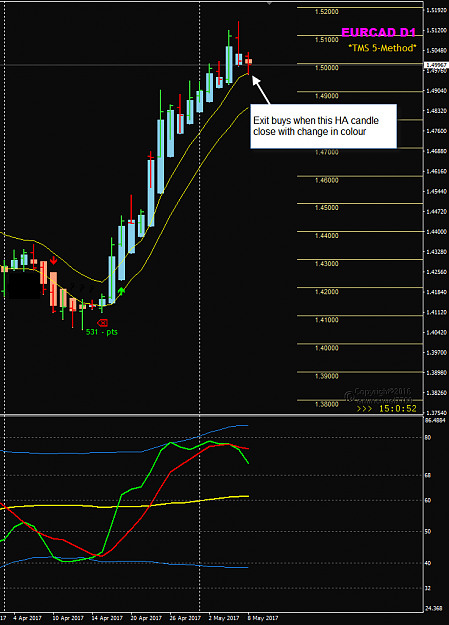Click 1.43280 on the price axis

pos(436,252)
